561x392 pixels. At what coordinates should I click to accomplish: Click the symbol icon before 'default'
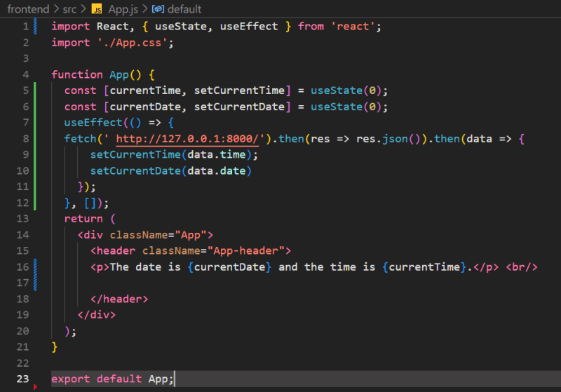(x=158, y=9)
